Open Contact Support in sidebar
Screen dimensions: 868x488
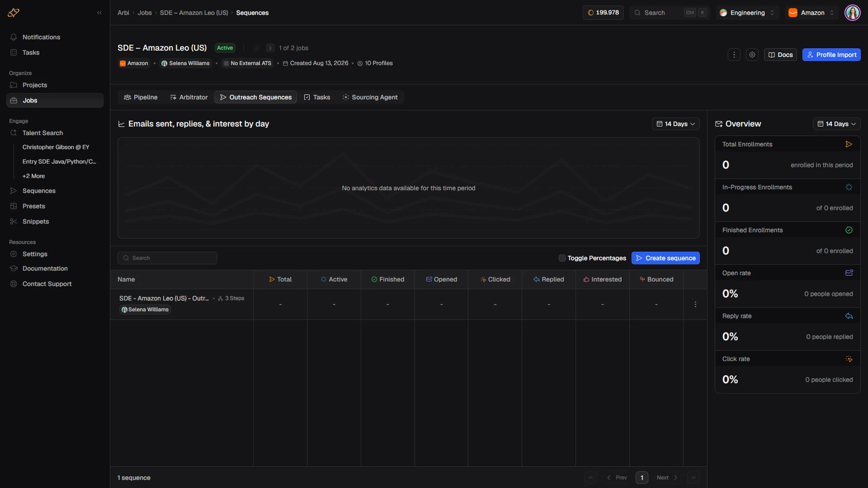click(x=55, y=284)
